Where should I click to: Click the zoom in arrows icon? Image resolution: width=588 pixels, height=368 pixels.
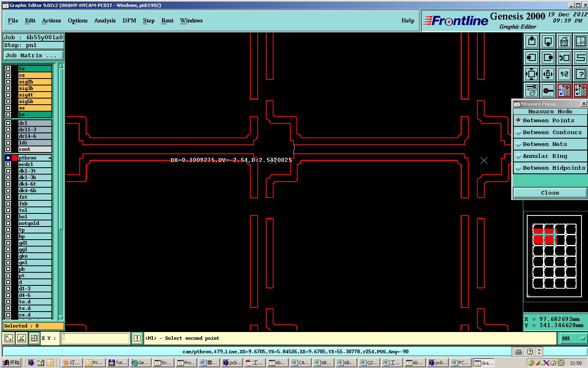point(532,74)
